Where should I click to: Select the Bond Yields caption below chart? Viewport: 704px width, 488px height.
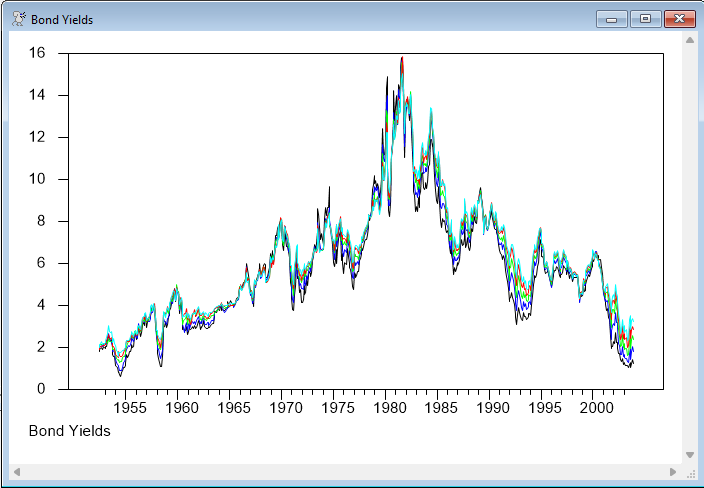(x=70, y=431)
